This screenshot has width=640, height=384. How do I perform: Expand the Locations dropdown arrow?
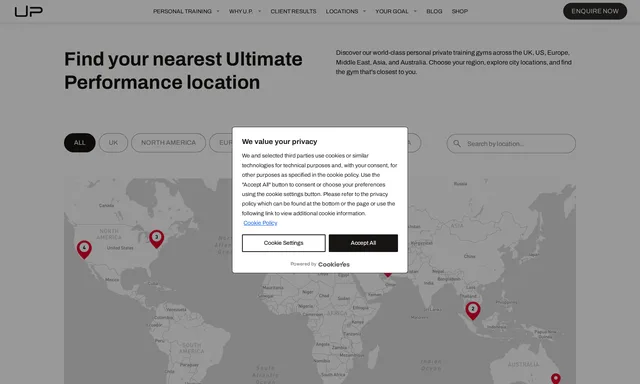(x=364, y=11)
